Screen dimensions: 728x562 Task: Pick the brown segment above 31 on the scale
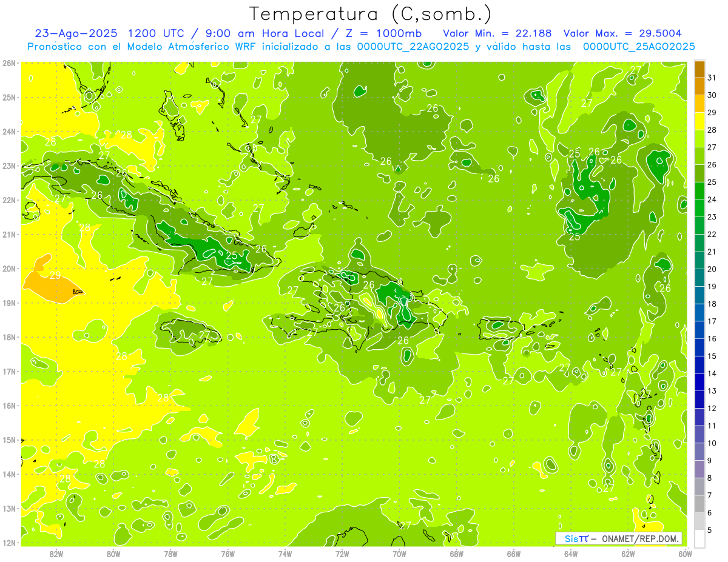click(699, 69)
